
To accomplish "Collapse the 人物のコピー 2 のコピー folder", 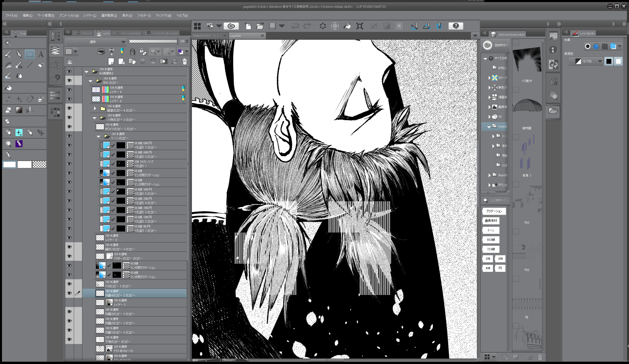I will point(95,118).
